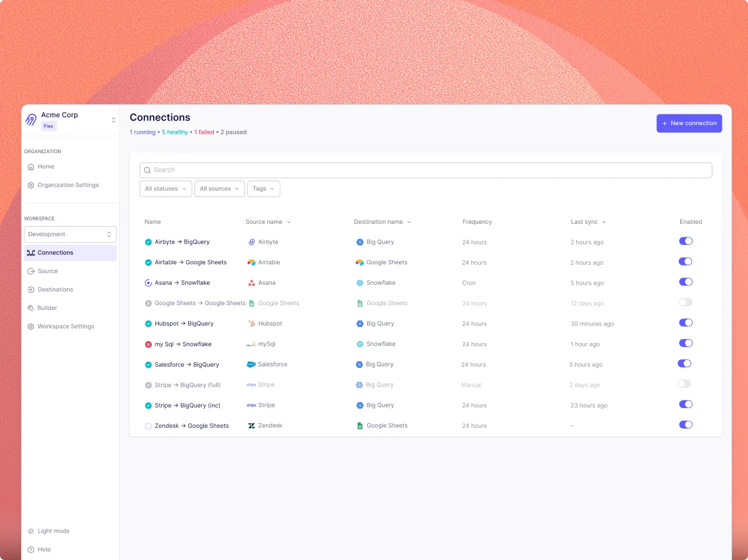This screenshot has width=748, height=560.
Task: Toggle the my Sql → Snowflake switch
Action: [685, 343]
